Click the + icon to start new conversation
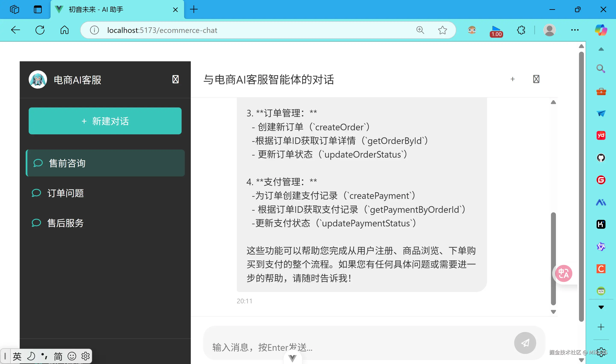 [x=513, y=79]
